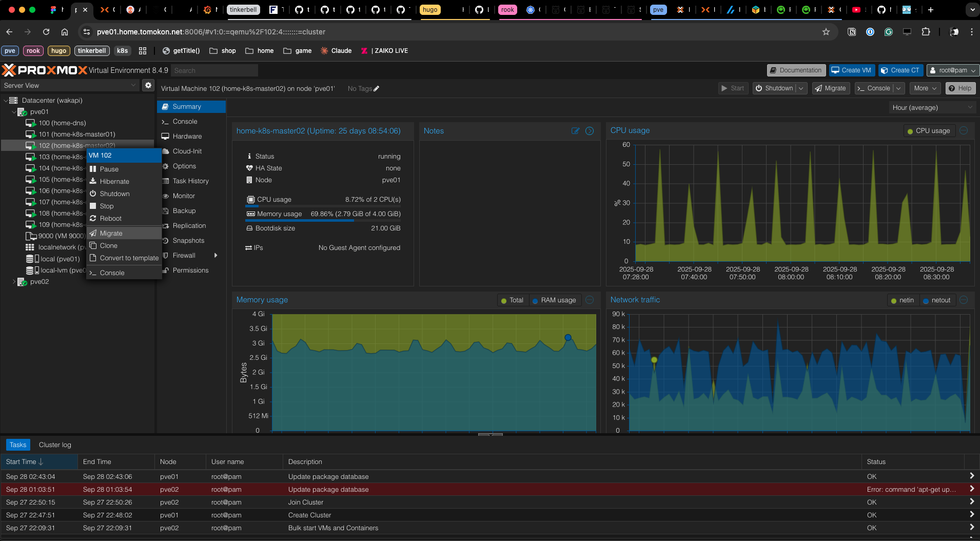Click the Create VM button
The width and height of the screenshot is (980, 541).
pyautogui.click(x=851, y=70)
